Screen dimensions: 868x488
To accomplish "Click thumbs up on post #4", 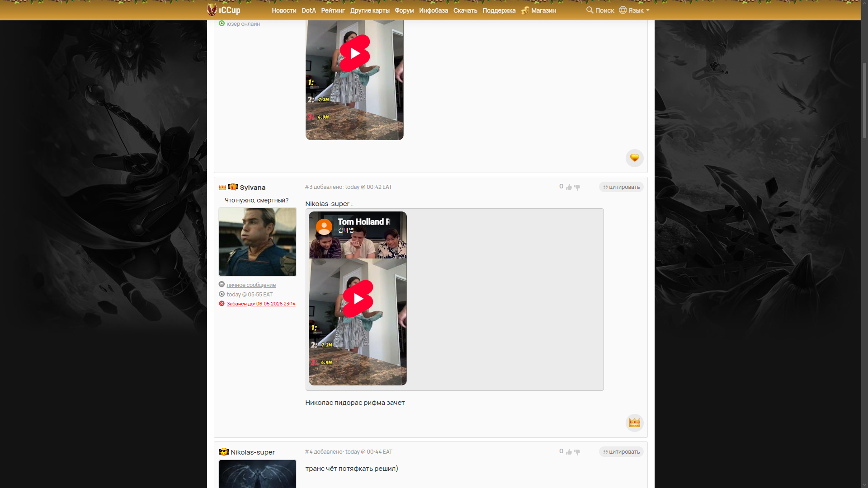I will pos(569,452).
